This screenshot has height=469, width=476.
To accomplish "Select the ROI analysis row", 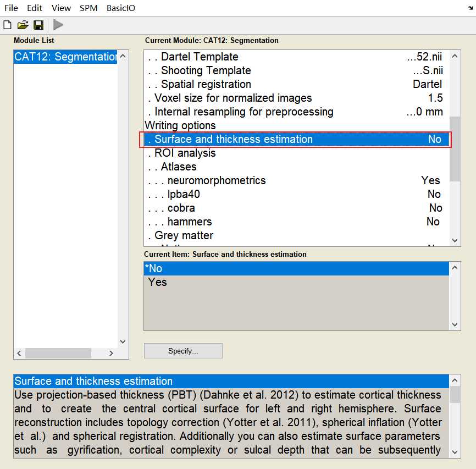I will (297, 153).
